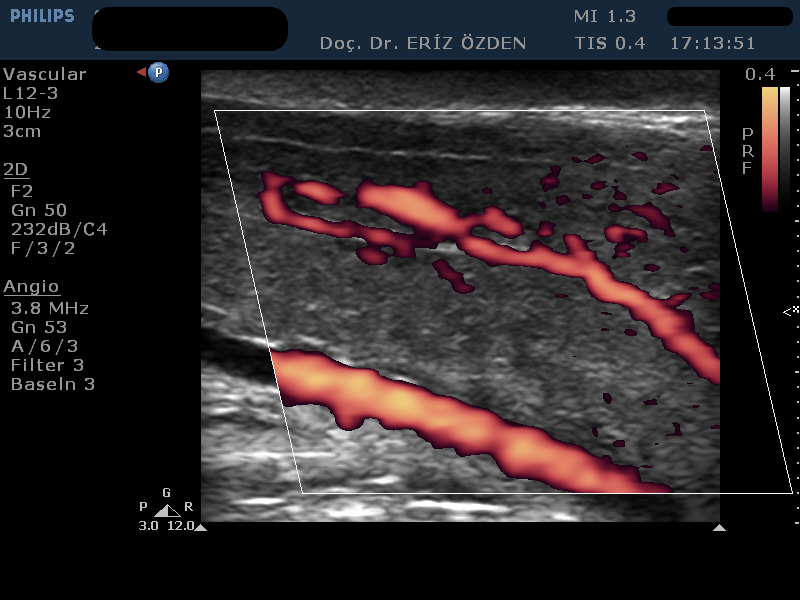Click the bottom-right image width triangle marker
This screenshot has width=800, height=600.
click(x=719, y=527)
